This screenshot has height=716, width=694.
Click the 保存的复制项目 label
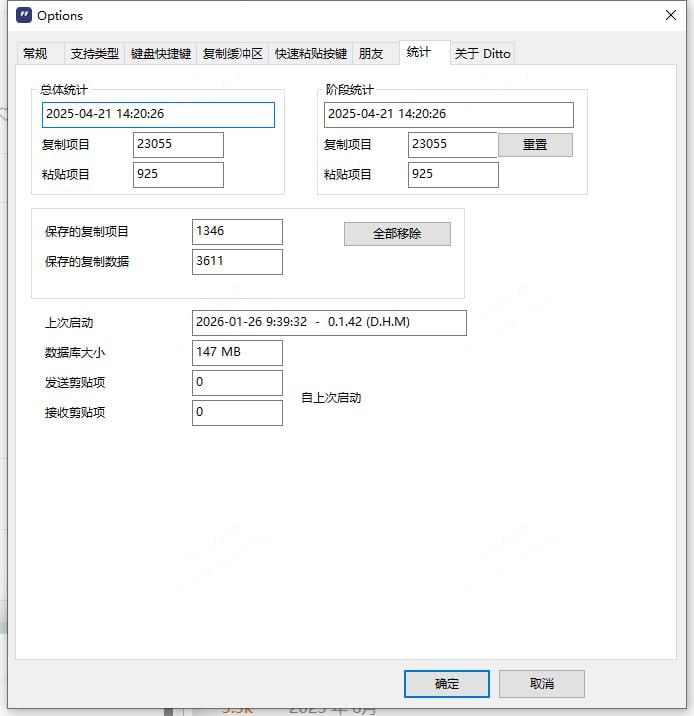[87, 232]
